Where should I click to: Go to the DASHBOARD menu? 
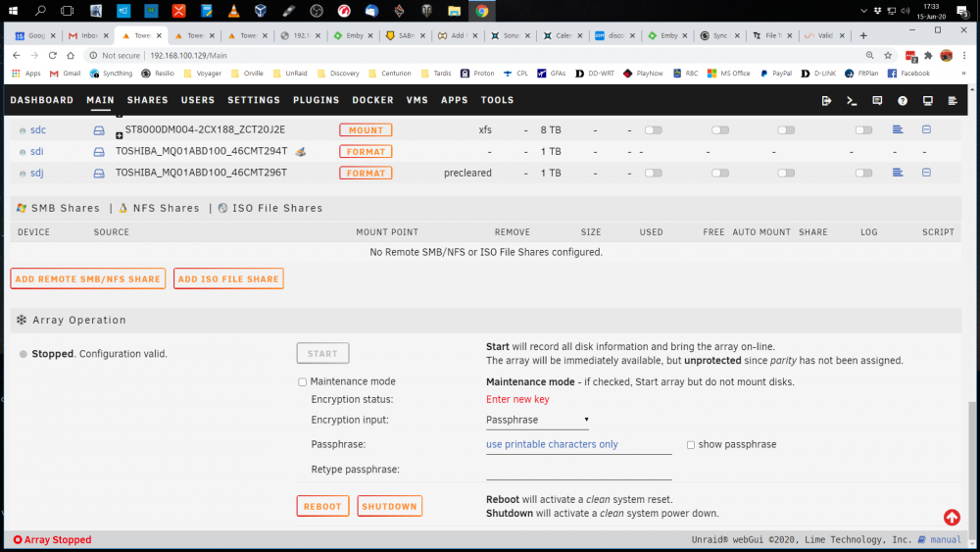[42, 100]
